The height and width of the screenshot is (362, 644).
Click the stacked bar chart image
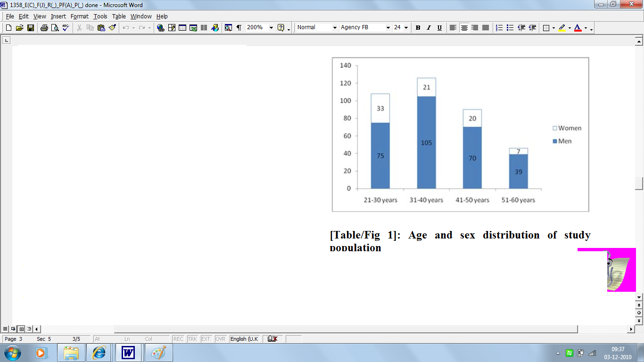pos(460,134)
